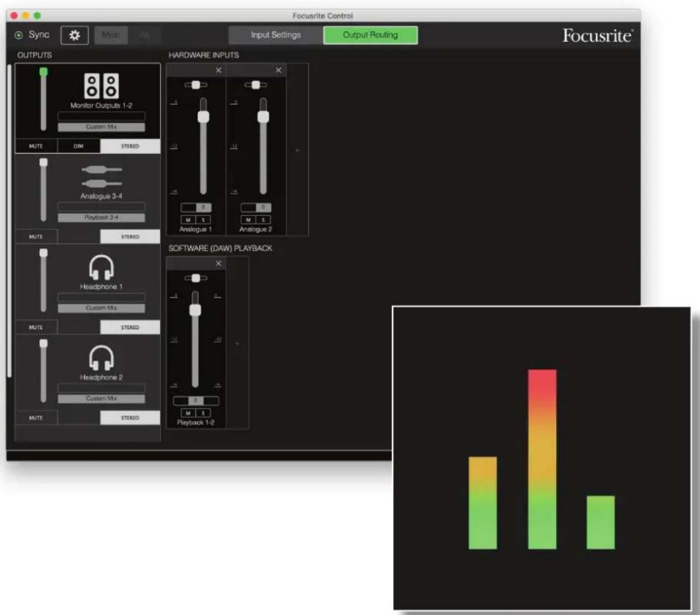Image resolution: width=700 pixels, height=615 pixels.
Task: Click the Sync status indicator
Action: point(19,35)
